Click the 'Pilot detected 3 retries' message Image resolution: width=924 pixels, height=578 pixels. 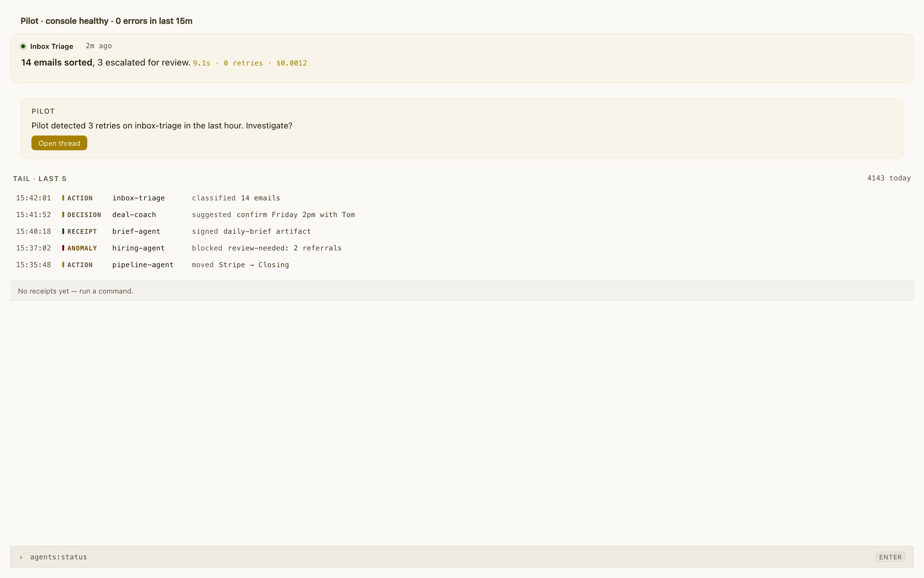162,126
